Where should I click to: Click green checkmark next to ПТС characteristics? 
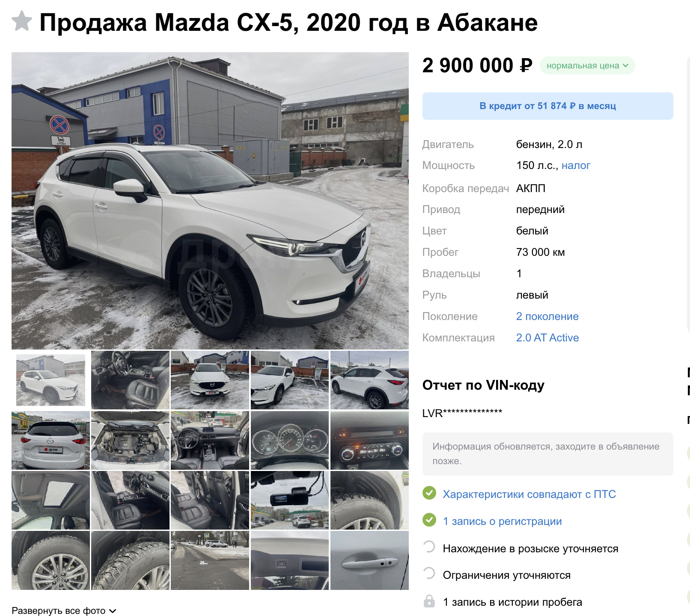[x=429, y=493]
